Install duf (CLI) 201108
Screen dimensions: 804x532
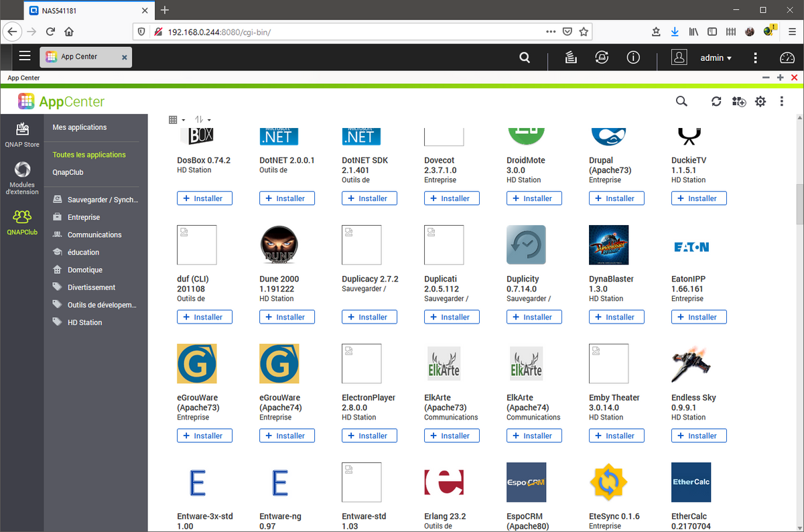tap(204, 317)
